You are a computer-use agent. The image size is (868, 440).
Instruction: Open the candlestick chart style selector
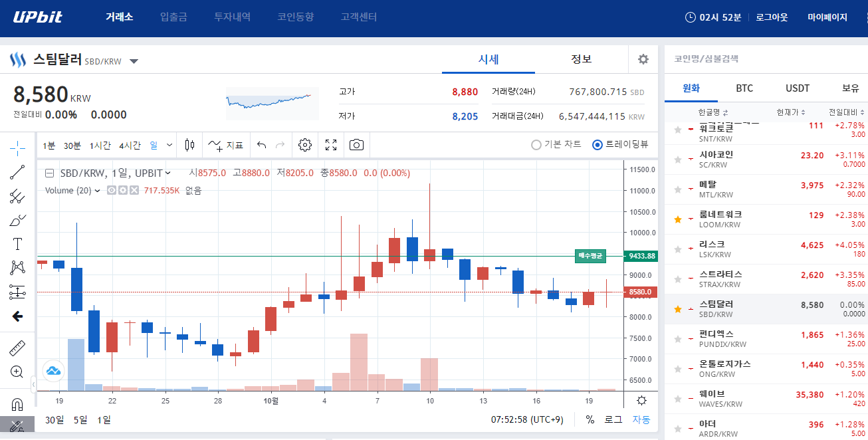click(x=190, y=145)
